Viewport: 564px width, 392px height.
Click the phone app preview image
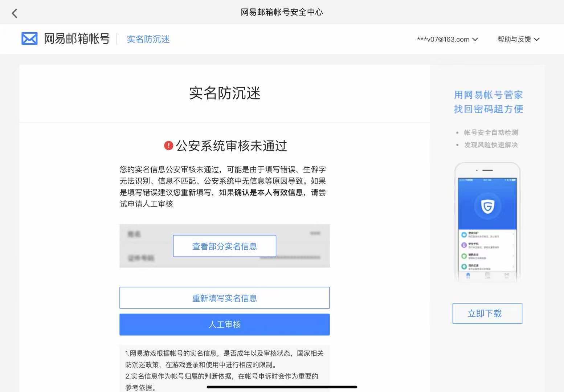487,222
